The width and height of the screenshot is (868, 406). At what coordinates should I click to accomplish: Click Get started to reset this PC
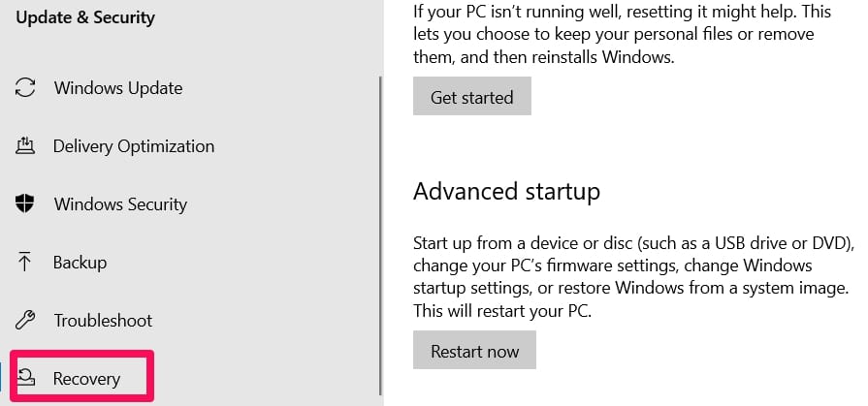(x=472, y=96)
